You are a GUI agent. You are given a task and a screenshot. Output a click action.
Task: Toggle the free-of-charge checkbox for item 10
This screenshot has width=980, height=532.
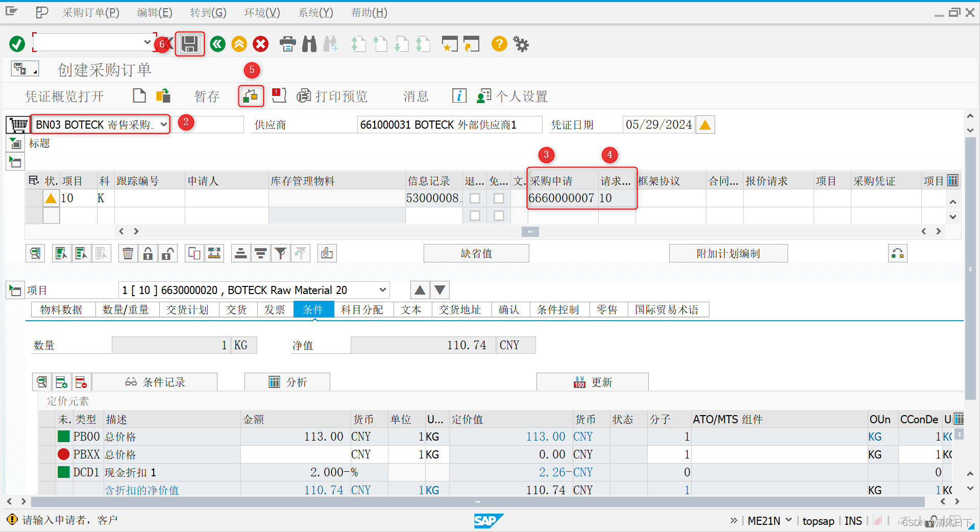tap(499, 198)
